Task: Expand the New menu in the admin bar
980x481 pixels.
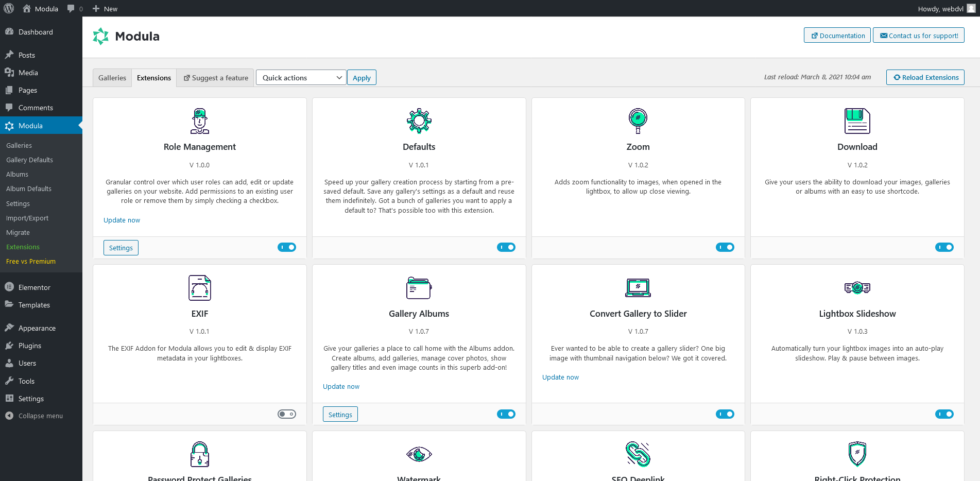Action: coord(105,8)
